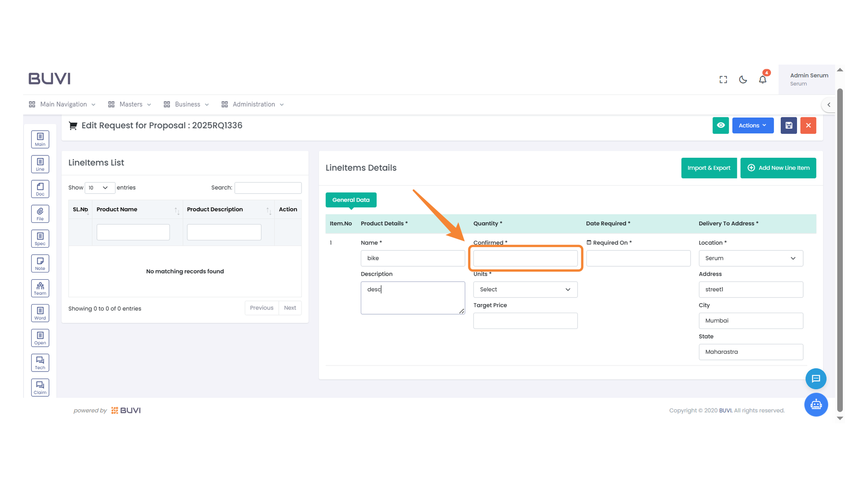The image size is (868, 488).
Task: Change the entries count in the Show dropdown
Action: point(99,188)
